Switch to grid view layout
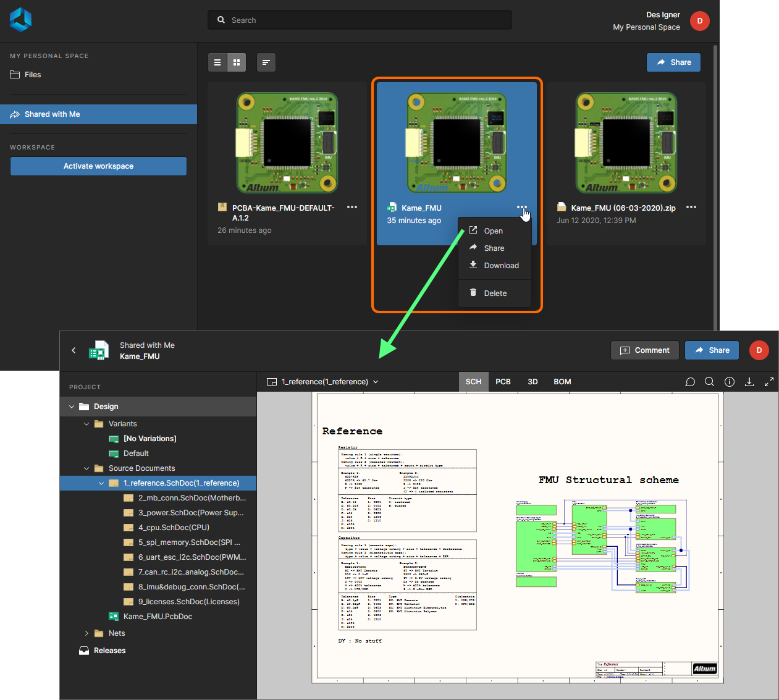 point(237,62)
